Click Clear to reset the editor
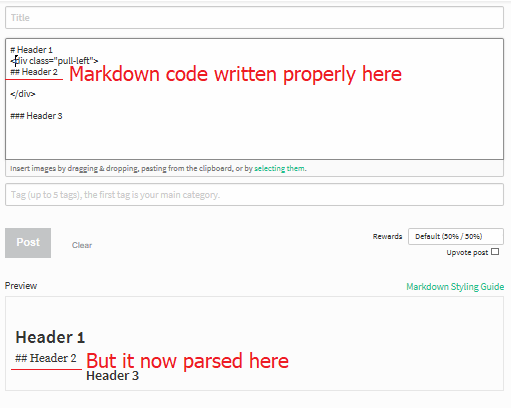The height and width of the screenshot is (408, 511). point(82,245)
